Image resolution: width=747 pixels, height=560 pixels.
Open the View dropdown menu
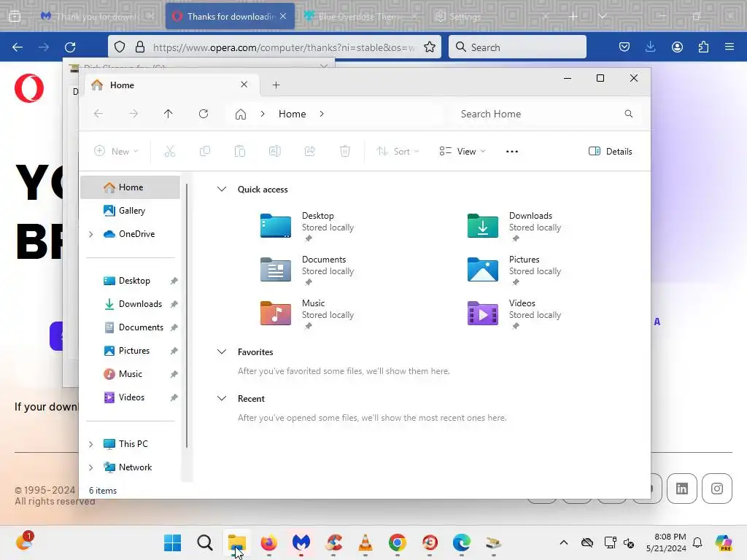pyautogui.click(x=462, y=152)
